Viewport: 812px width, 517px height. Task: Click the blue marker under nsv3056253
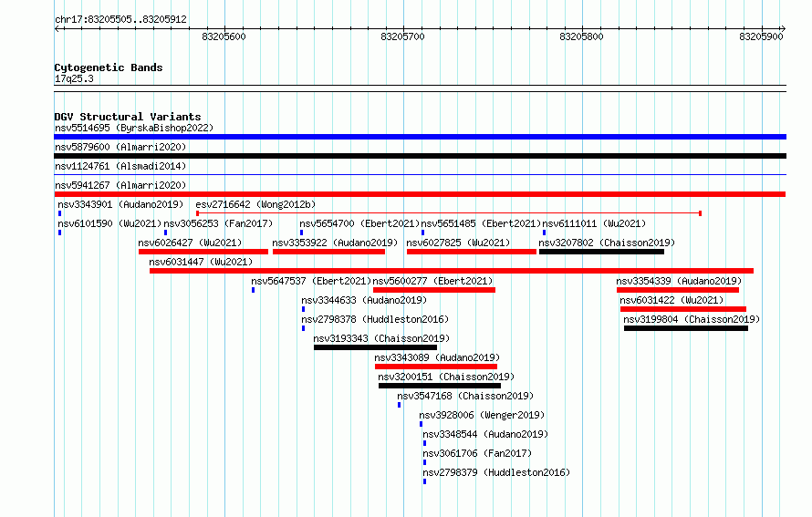click(x=166, y=233)
